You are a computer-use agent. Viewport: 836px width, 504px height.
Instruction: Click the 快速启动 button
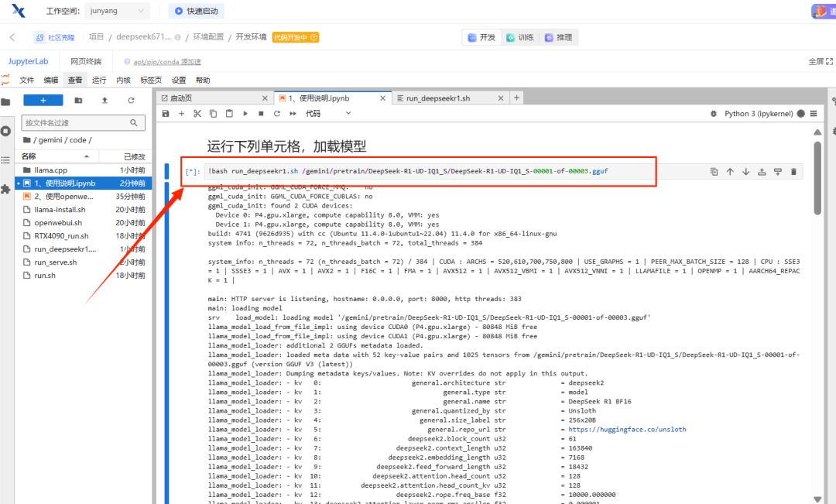pyautogui.click(x=196, y=11)
